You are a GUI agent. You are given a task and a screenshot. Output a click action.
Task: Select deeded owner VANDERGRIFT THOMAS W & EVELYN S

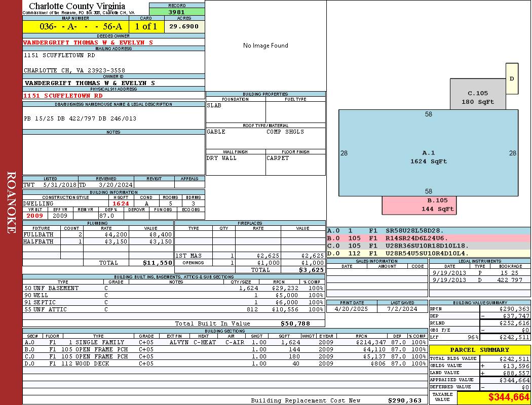click(x=88, y=43)
